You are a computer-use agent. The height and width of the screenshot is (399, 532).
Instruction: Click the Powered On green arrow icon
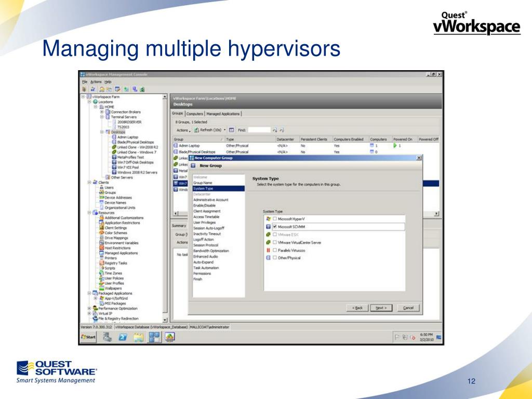coord(395,145)
